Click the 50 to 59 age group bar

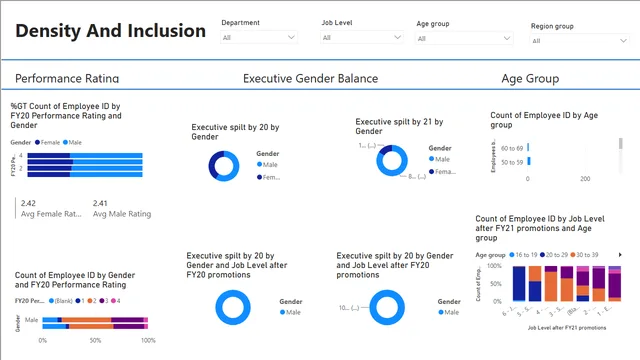[x=529, y=161]
